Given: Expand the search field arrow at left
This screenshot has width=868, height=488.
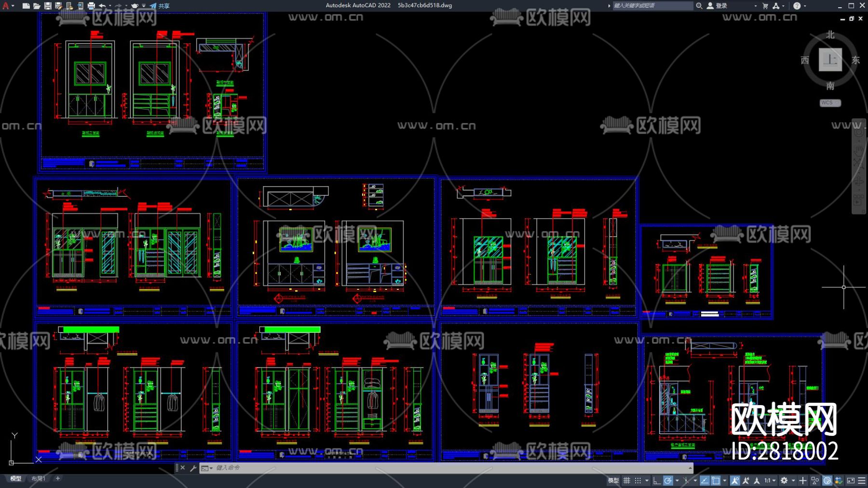Looking at the screenshot, I should [609, 6].
